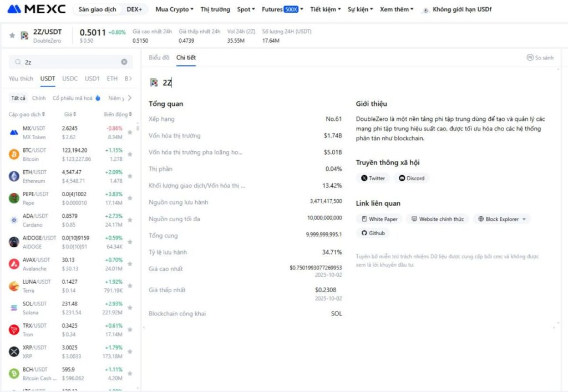The height and width of the screenshot is (392, 568).
Task: Select the USDC market tab
Action: (x=70, y=79)
